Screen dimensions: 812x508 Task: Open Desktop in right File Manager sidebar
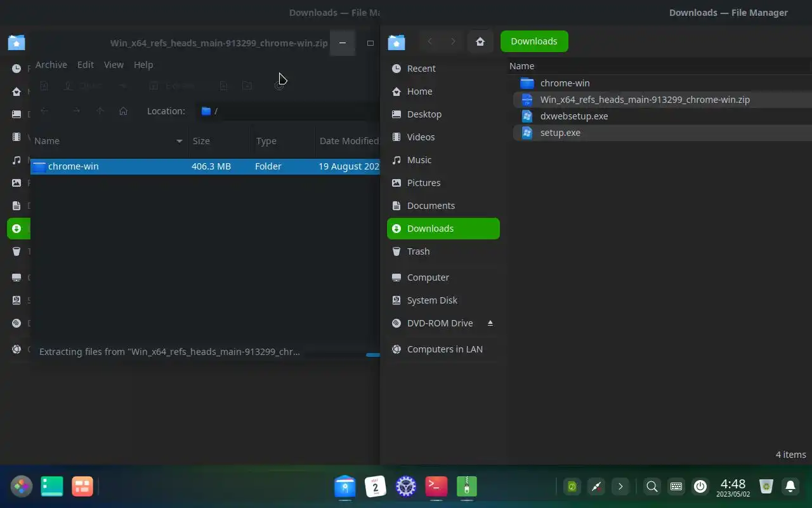tap(443, 114)
